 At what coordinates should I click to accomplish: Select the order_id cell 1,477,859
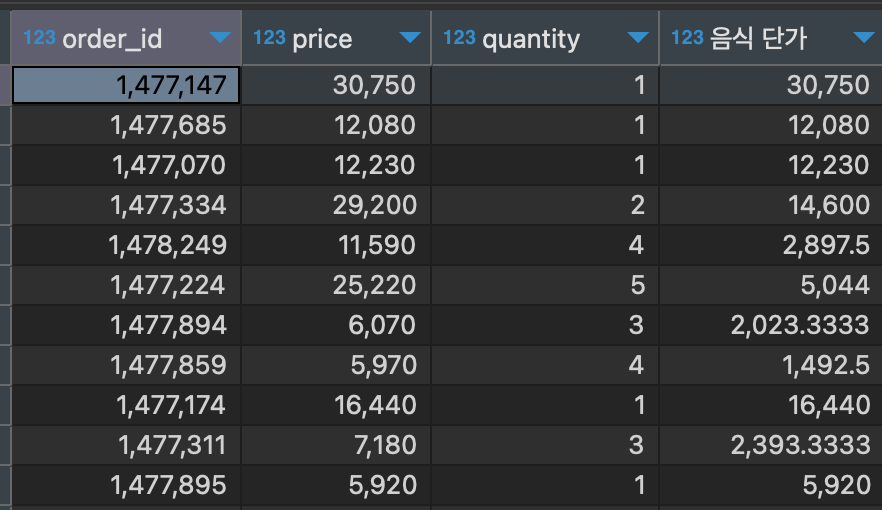click(126, 364)
